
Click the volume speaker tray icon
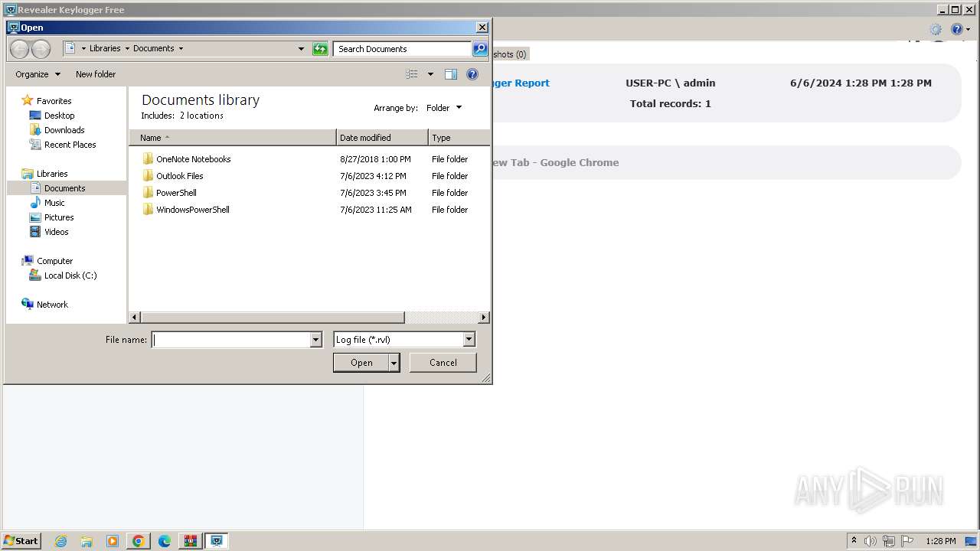(x=871, y=541)
